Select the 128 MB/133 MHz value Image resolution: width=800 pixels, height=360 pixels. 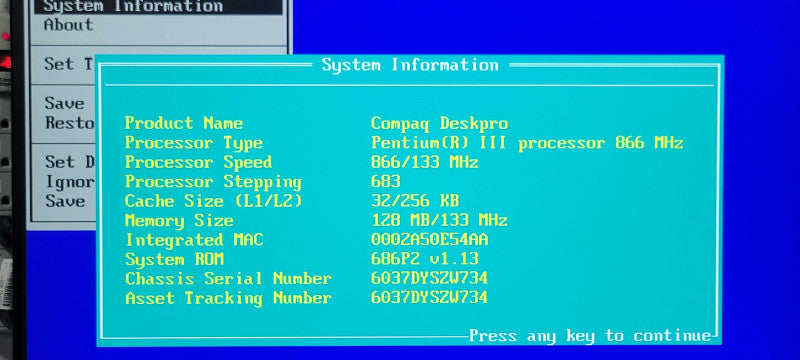click(x=439, y=221)
